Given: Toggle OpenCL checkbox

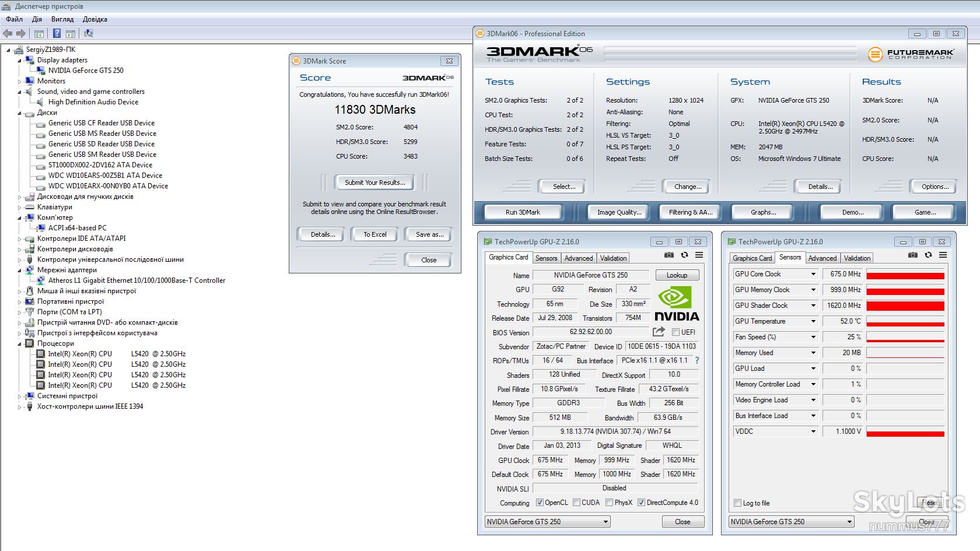Looking at the screenshot, I should [540, 503].
